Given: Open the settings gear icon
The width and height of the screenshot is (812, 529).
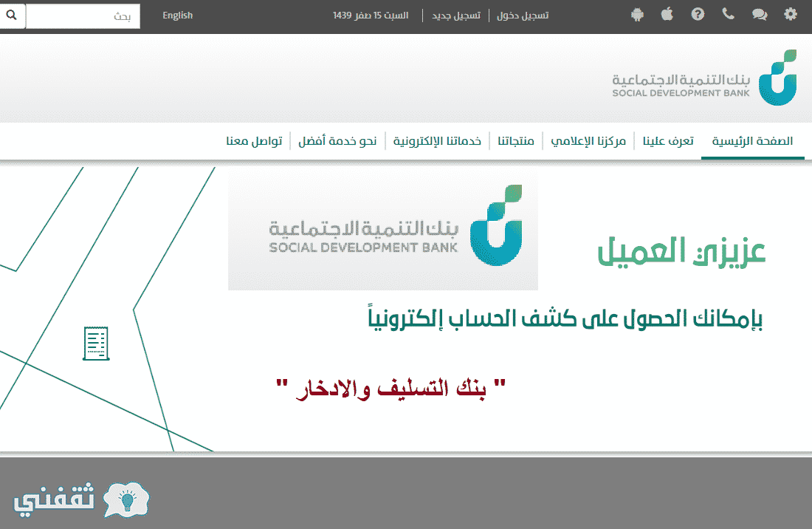Looking at the screenshot, I should pyautogui.click(x=791, y=15).
